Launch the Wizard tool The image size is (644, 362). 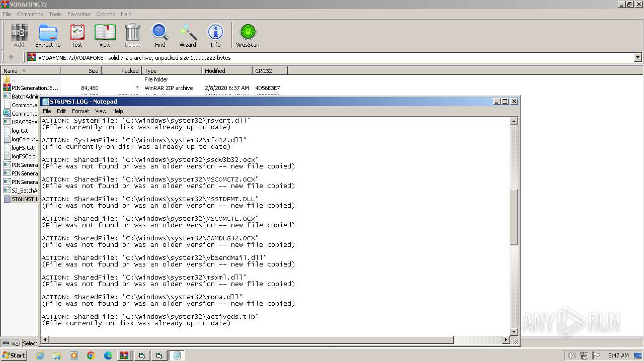coord(188,36)
